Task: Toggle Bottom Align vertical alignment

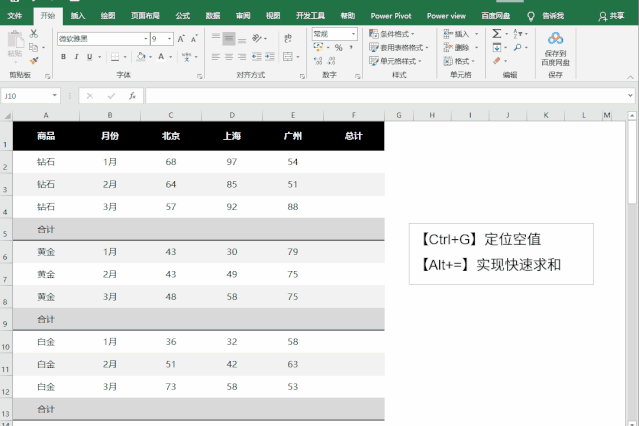Action: 242,39
